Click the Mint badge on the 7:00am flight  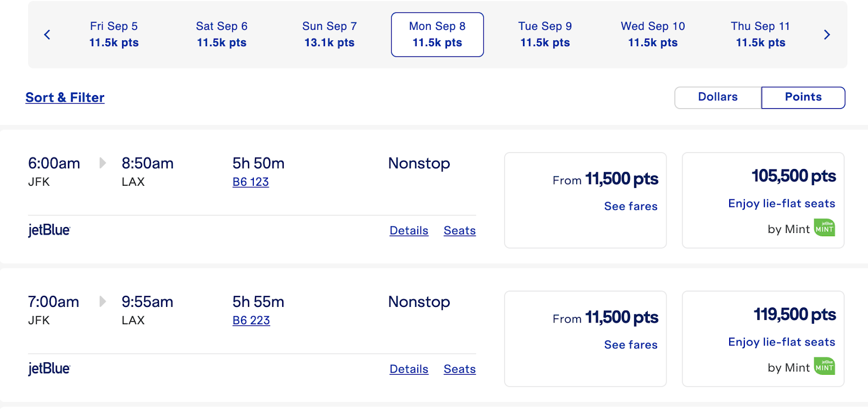point(825,367)
